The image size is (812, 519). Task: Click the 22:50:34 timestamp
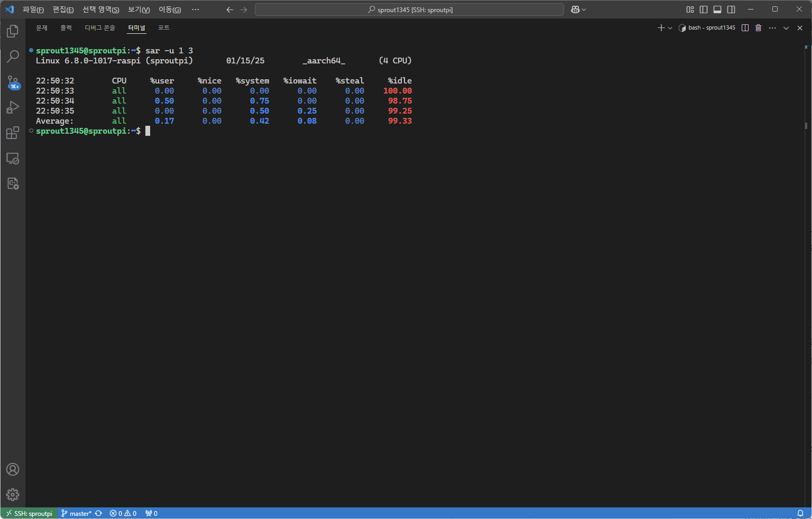(x=55, y=101)
